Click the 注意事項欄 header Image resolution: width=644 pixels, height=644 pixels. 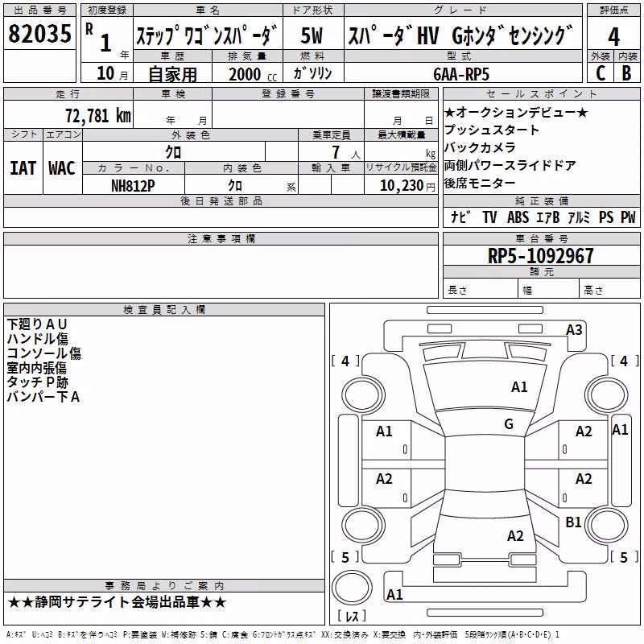pos(221,238)
